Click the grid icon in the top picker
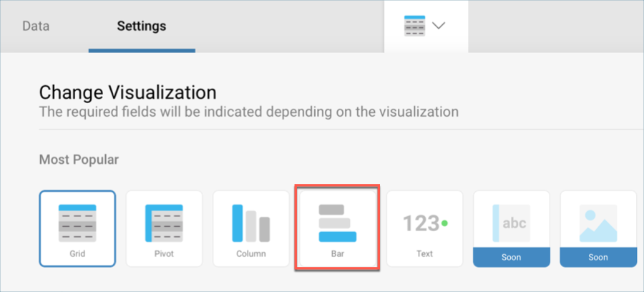Viewport: 644px width, 292px height. (x=415, y=26)
